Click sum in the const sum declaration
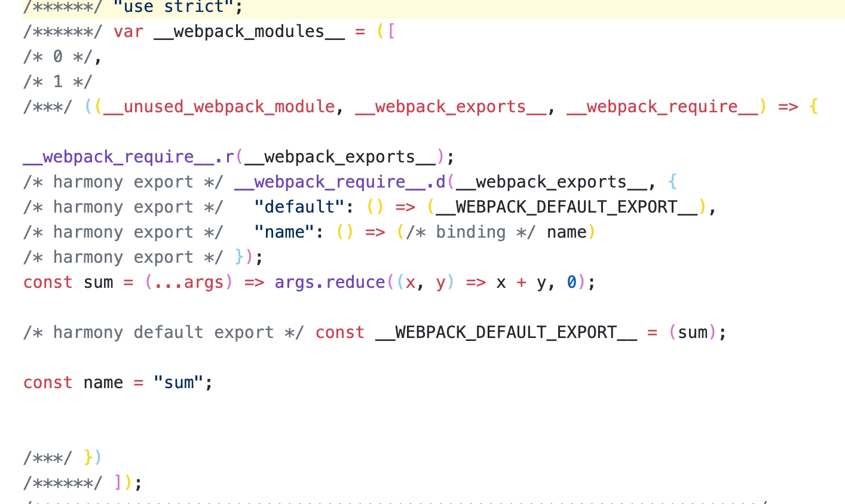The image size is (845, 504). 98,282
